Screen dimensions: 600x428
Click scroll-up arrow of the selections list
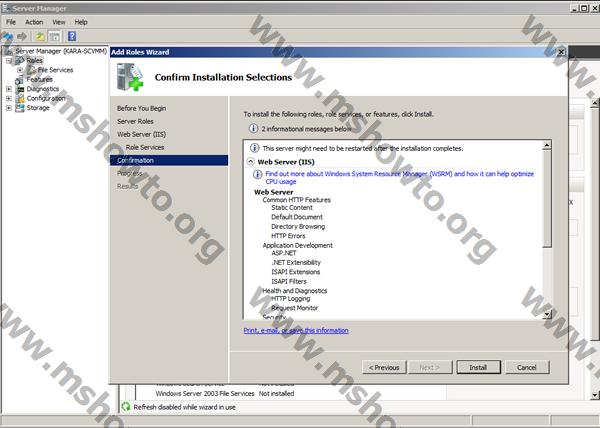547,145
